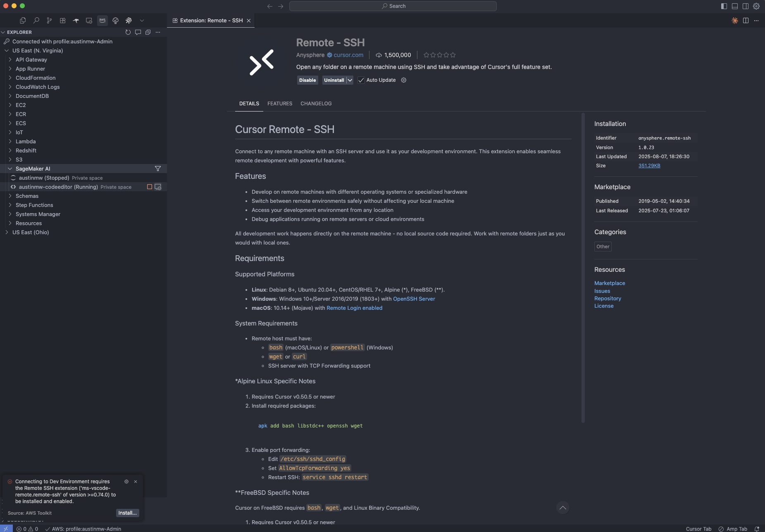Configure the notification with its gear icon
The height and width of the screenshot is (532, 765).
126,482
